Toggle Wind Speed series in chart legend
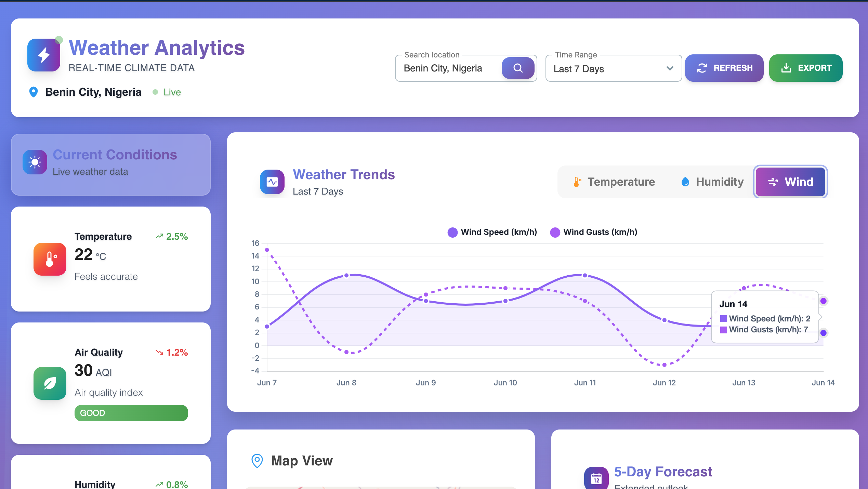868x489 pixels. (x=492, y=232)
